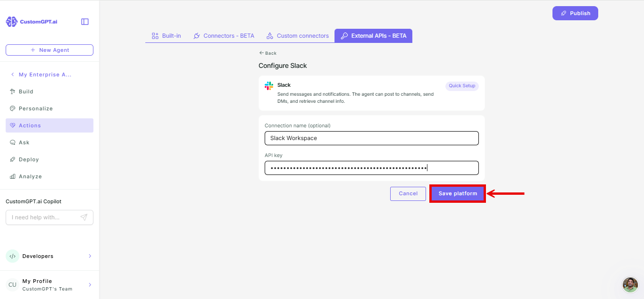Click the Custom connectors shapes icon

click(270, 36)
